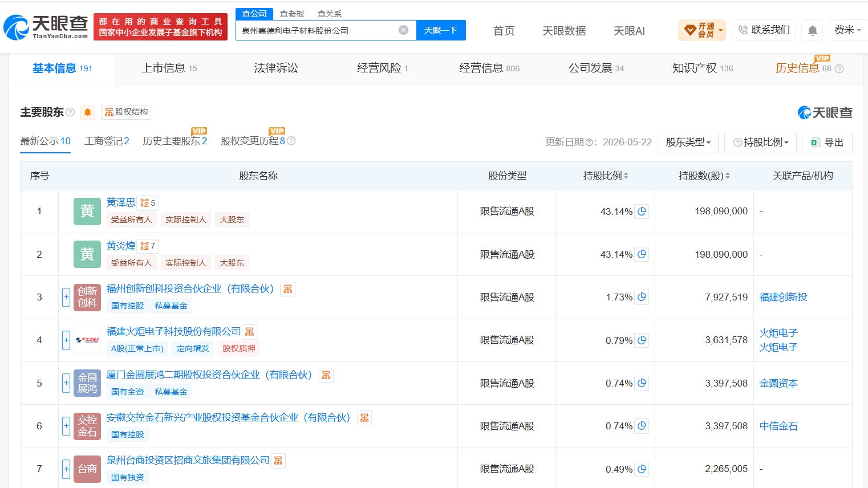The image size is (868, 488).
Task: Clear the search box text
Action: [x=403, y=30]
